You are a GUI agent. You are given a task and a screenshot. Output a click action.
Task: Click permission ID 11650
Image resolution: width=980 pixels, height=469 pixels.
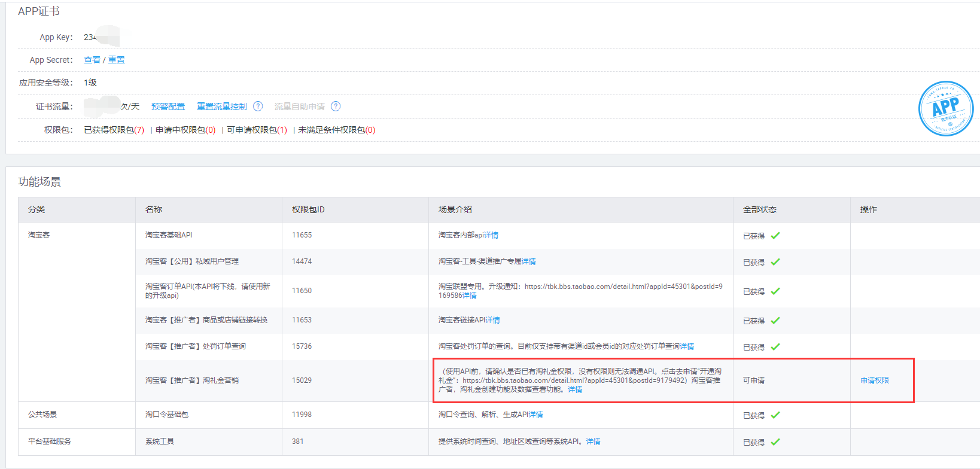click(x=302, y=291)
